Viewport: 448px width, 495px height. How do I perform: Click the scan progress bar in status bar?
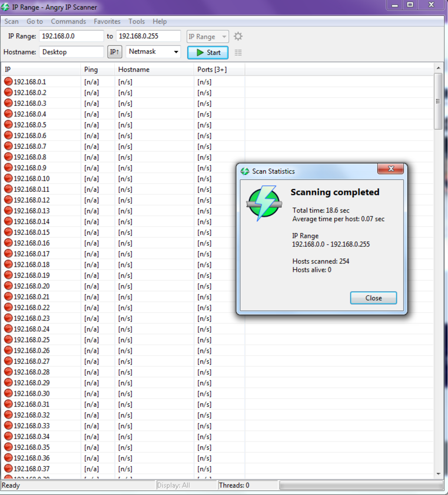pos(361,485)
